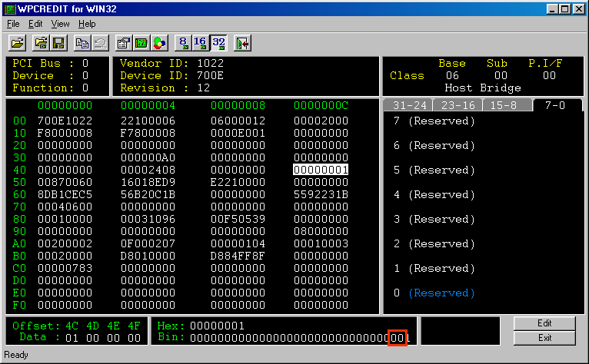Screen dimensions: 589x364
Task: Select register value E2210000
Action: [238, 182]
